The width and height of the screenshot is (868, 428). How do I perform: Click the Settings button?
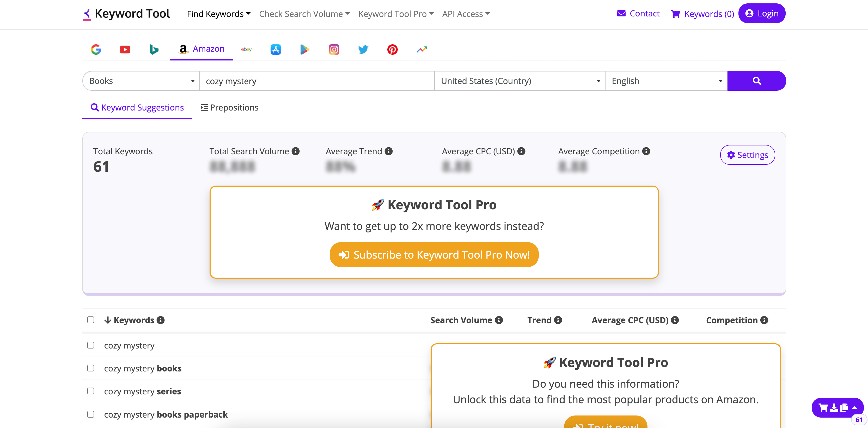747,155
